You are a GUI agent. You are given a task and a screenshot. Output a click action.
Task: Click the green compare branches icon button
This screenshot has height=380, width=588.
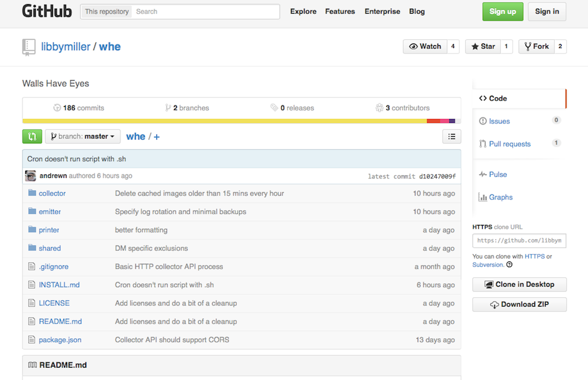[x=32, y=136]
